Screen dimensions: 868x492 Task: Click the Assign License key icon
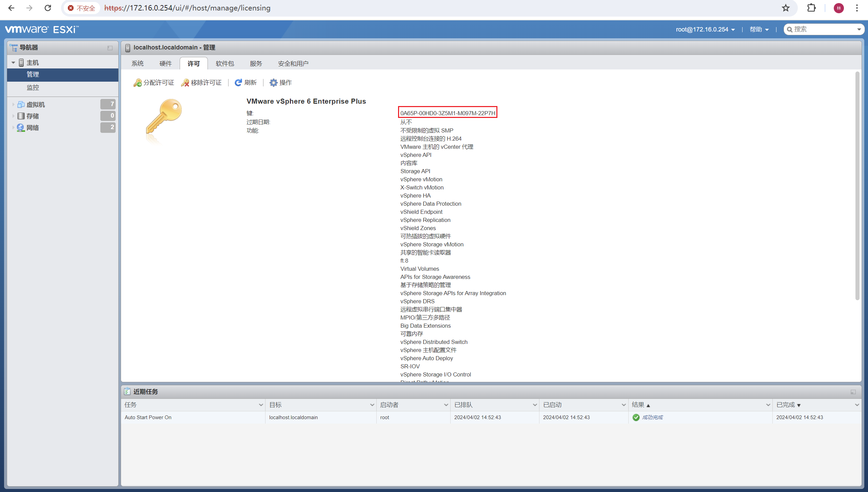(x=138, y=83)
